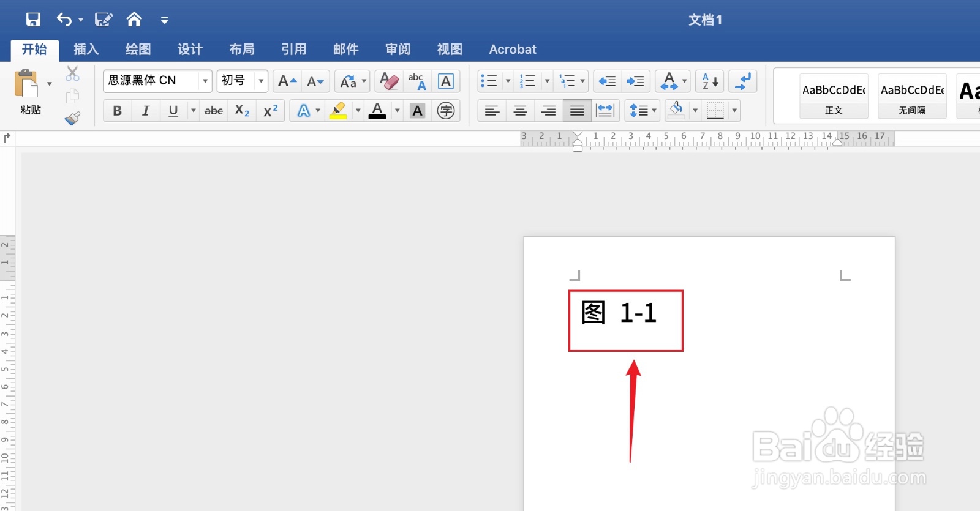Apply the 无间隔 style
The height and width of the screenshot is (511, 980).
912,96
